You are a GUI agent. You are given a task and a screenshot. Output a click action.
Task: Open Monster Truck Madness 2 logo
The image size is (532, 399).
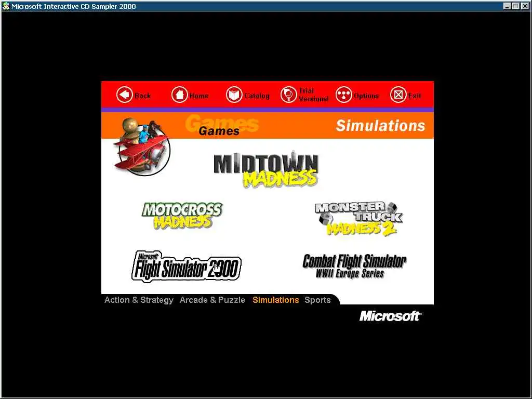tap(358, 219)
